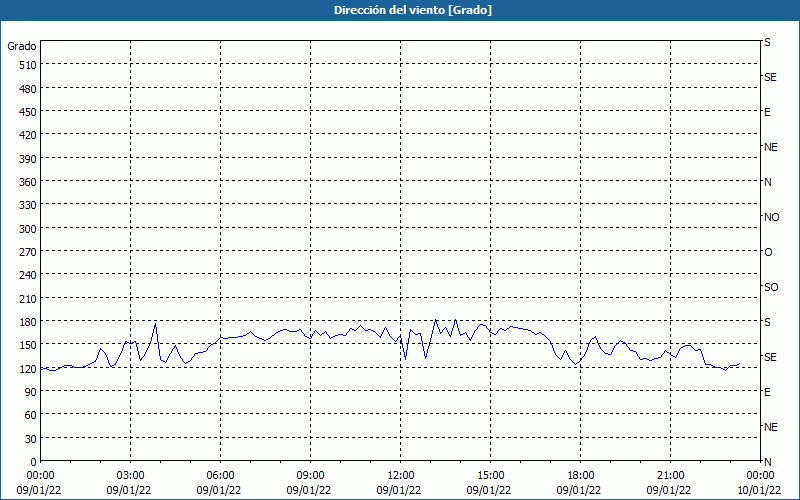Click the 60 degree axis label
800x500 pixels.
point(31,415)
